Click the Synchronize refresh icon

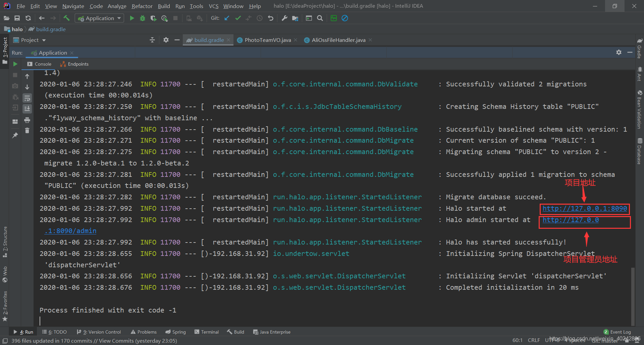[28, 18]
